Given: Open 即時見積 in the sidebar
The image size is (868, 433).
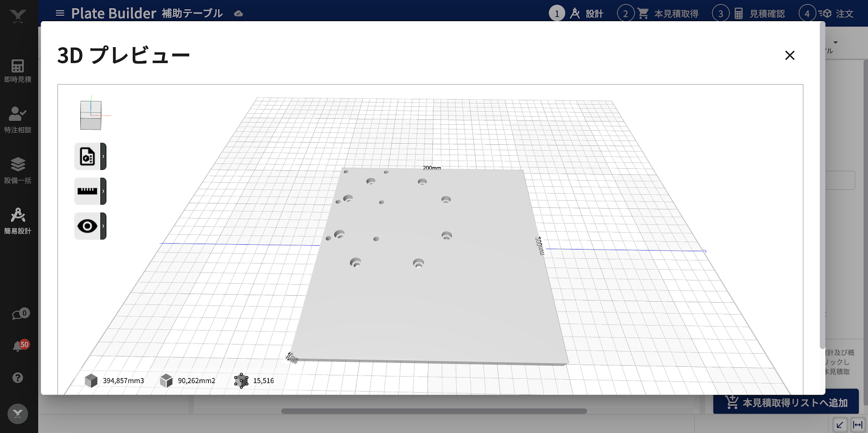Looking at the screenshot, I should [x=18, y=71].
